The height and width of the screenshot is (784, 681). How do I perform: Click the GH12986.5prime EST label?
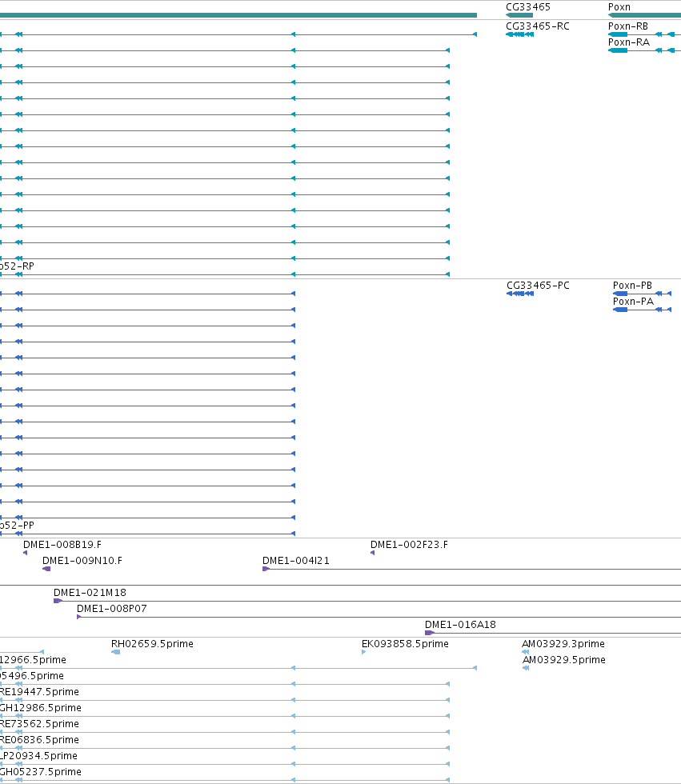(41, 707)
